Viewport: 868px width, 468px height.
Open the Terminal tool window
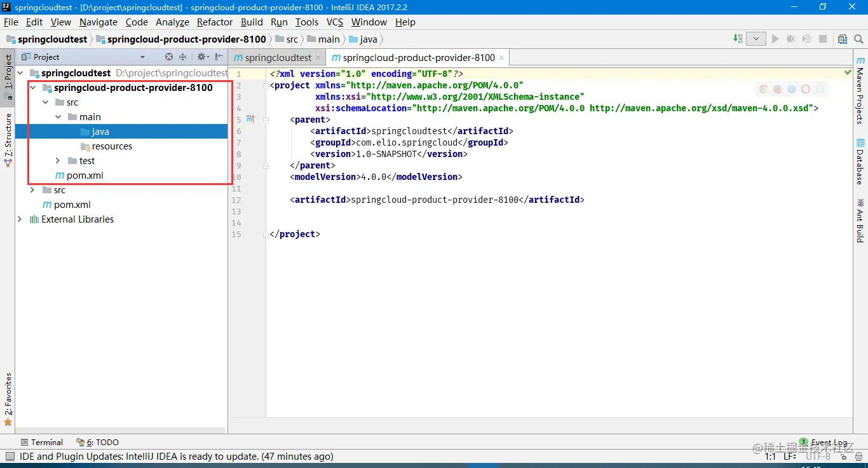tap(41, 442)
